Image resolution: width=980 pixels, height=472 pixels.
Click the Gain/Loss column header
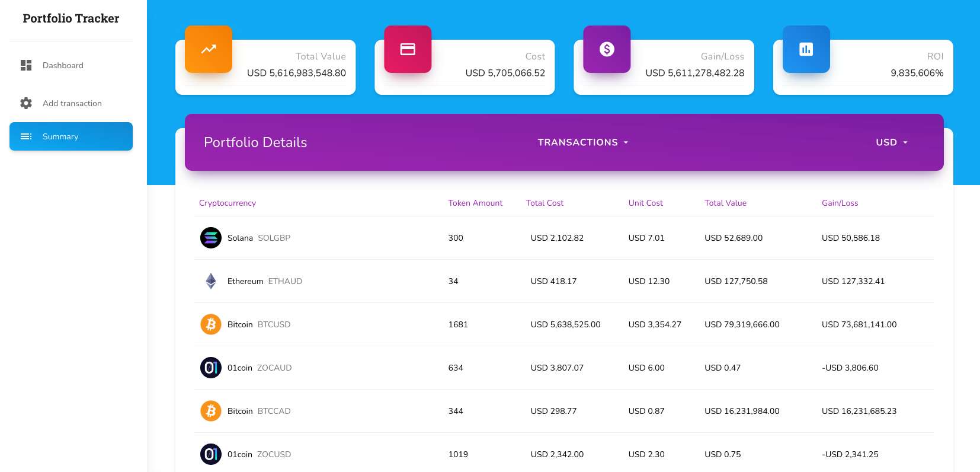point(840,203)
